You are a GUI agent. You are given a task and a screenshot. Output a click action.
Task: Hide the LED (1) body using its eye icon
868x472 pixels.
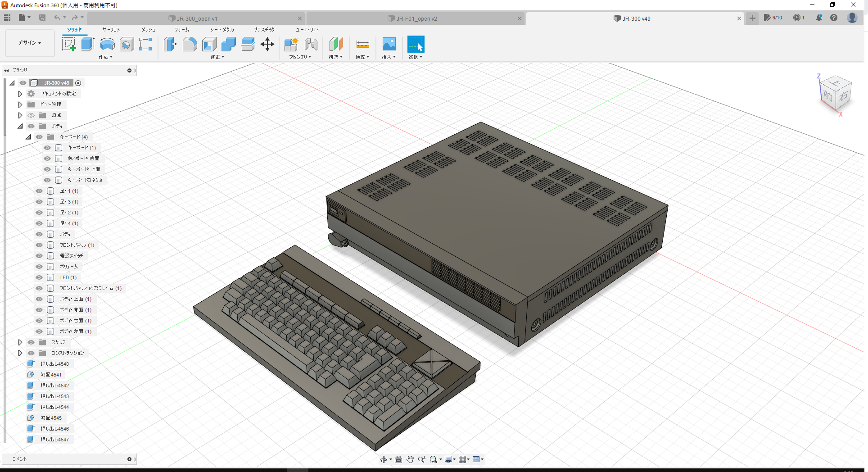click(39, 277)
